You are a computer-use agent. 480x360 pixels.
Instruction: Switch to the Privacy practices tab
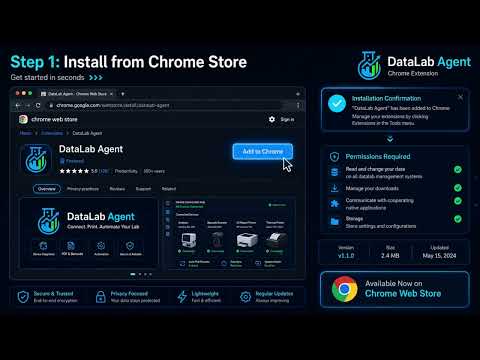pos(83,189)
